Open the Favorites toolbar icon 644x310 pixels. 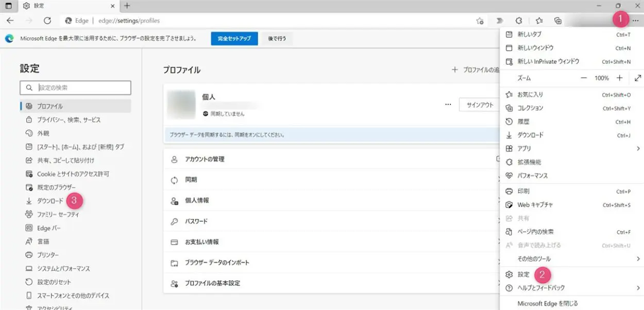tap(539, 21)
